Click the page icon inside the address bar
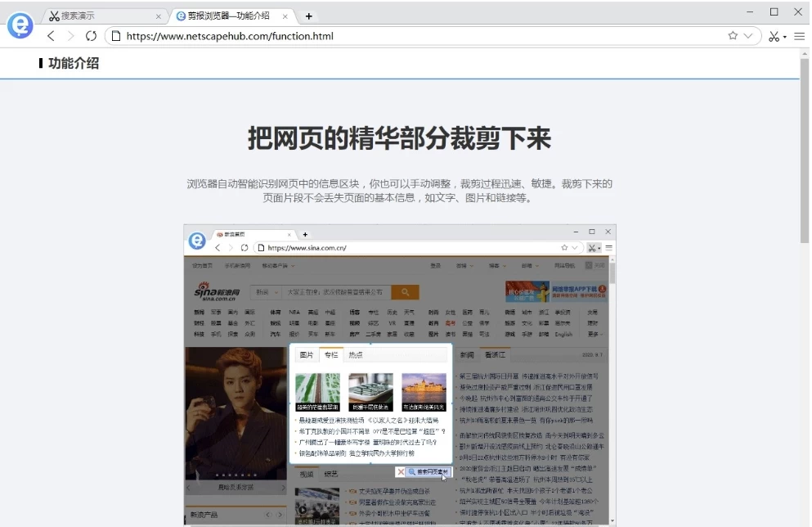The width and height of the screenshot is (812, 527). [115, 37]
